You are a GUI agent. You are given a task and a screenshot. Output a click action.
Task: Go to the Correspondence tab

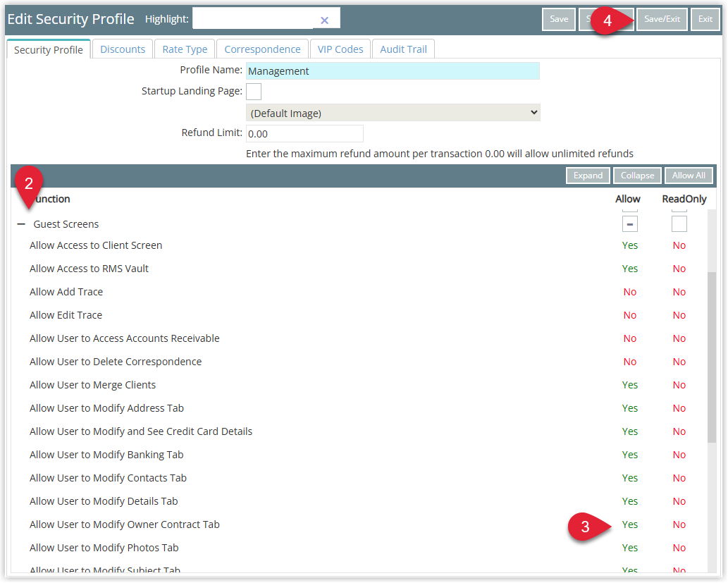click(262, 49)
